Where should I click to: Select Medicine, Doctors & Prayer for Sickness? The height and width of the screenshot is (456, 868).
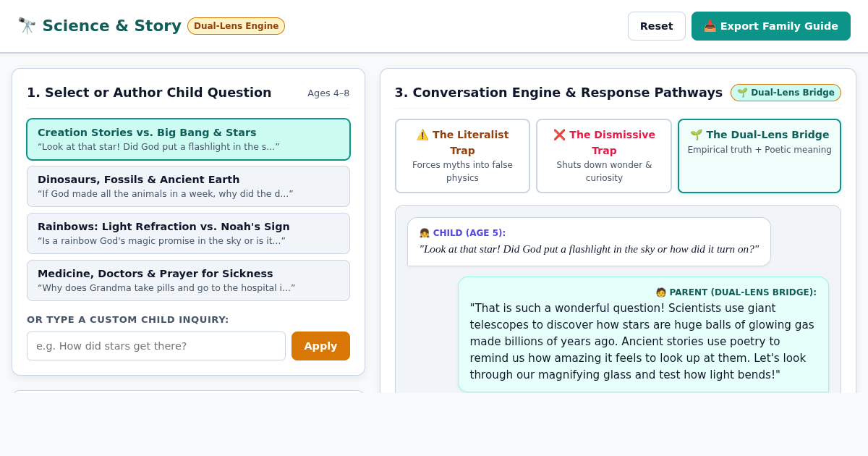(x=188, y=280)
